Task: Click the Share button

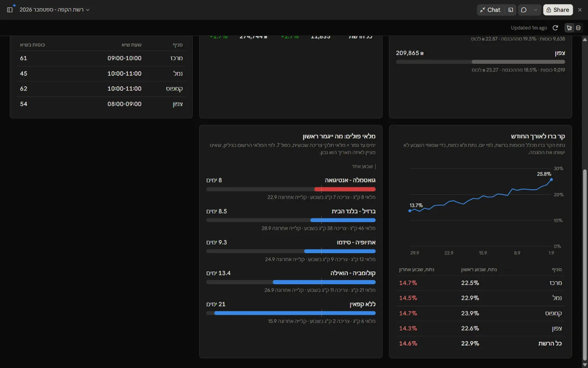Action: 558,10
